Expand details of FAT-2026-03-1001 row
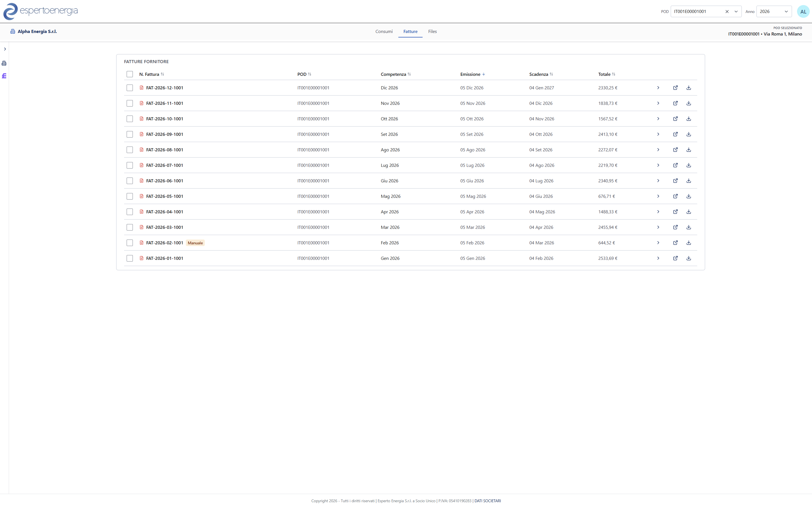Viewport: 812px width, 507px height. 658,227
